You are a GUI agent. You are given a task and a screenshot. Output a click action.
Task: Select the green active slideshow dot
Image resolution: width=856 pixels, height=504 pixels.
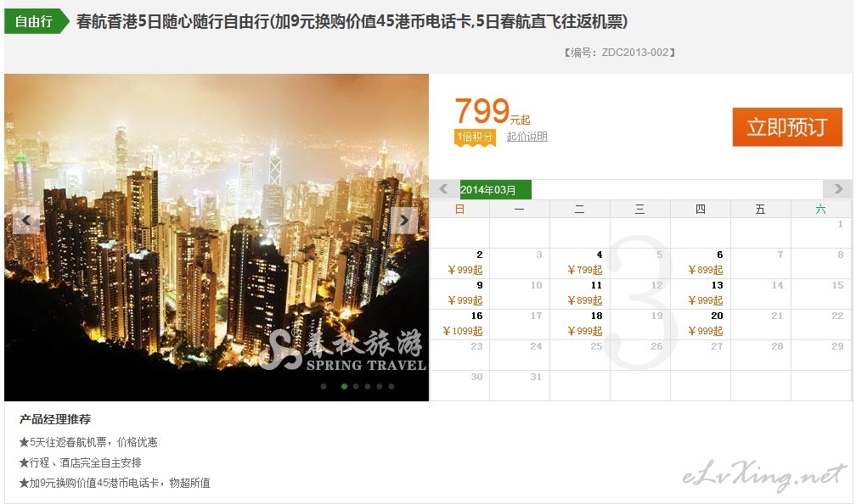tap(345, 386)
